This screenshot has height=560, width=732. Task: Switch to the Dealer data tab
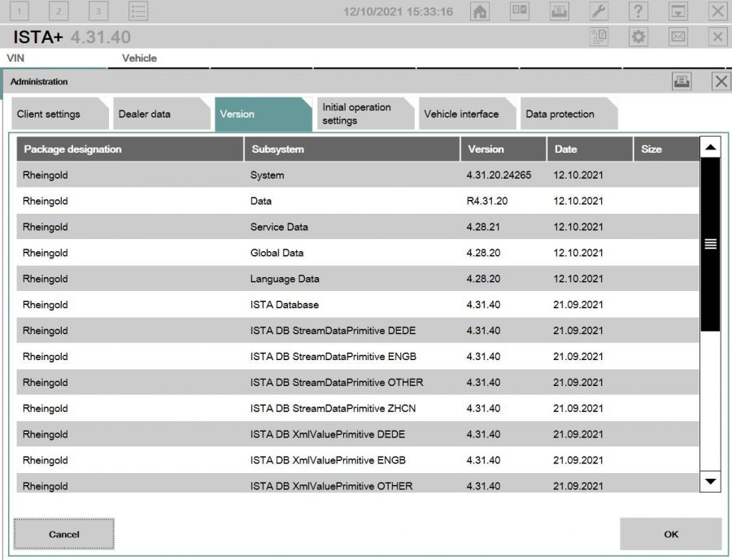point(146,114)
